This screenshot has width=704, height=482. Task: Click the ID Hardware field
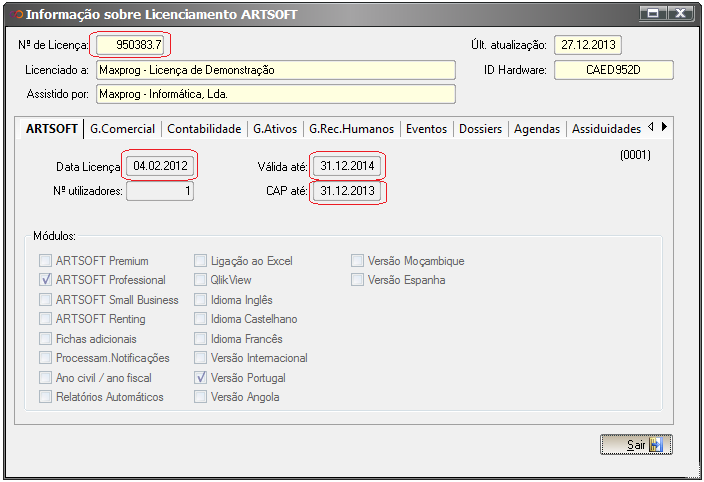pos(614,70)
